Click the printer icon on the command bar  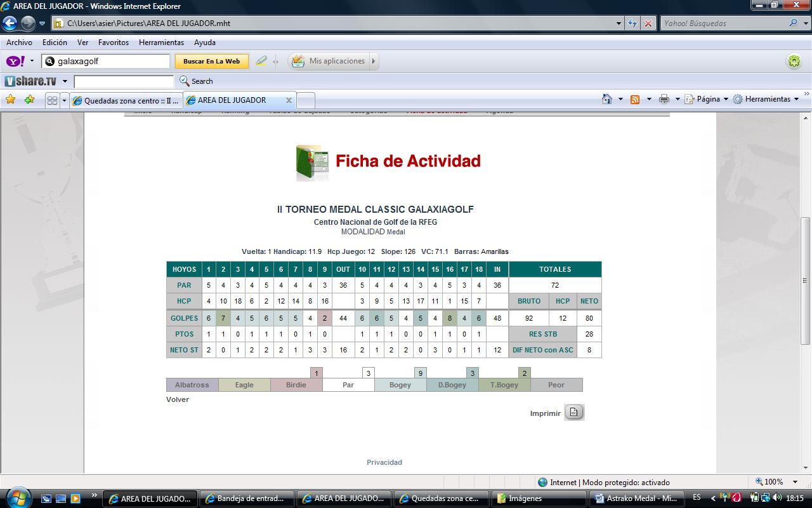(664, 99)
